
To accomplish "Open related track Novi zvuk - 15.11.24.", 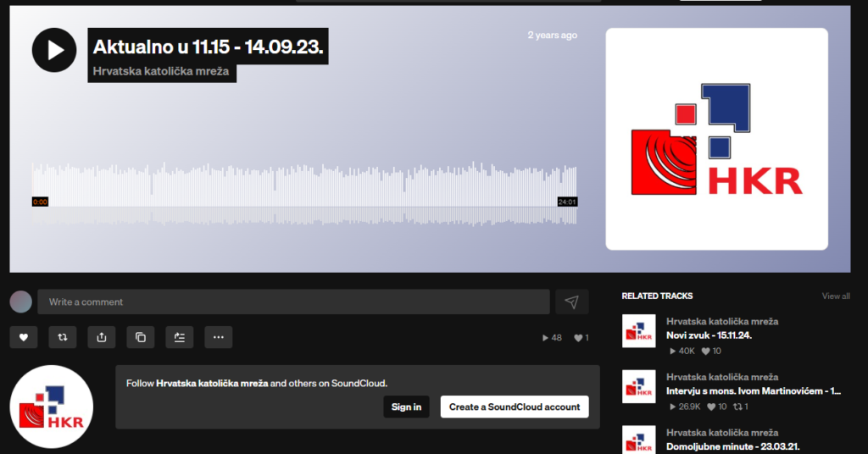I will tap(709, 335).
